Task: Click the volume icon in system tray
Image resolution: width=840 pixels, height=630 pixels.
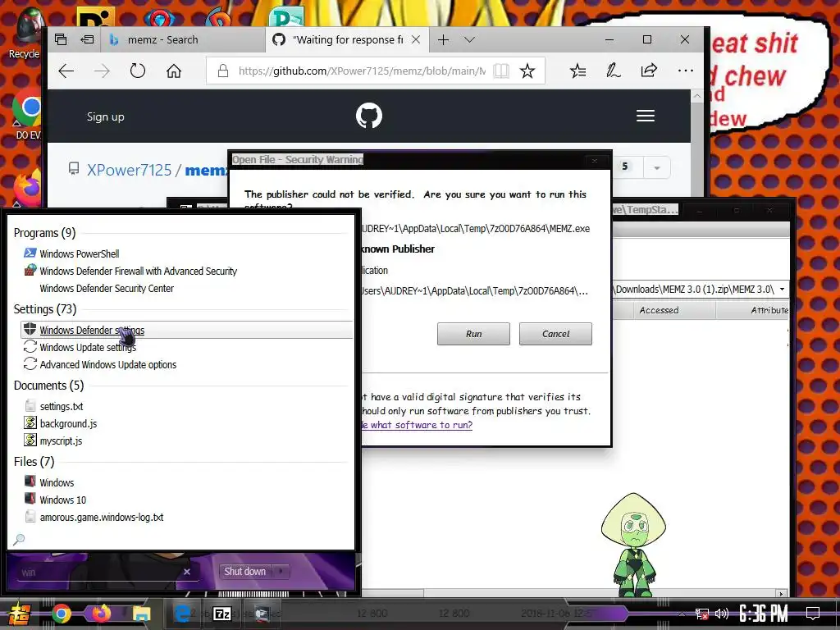Action: (721, 614)
